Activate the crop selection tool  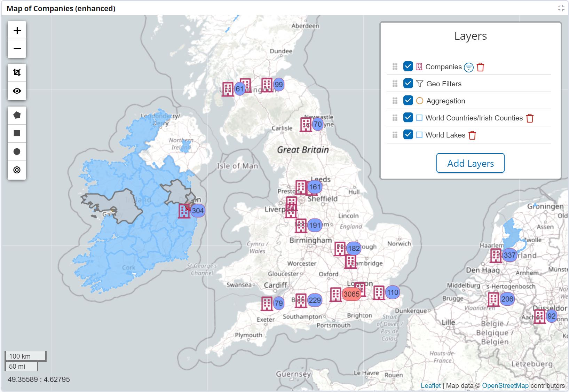click(x=17, y=73)
